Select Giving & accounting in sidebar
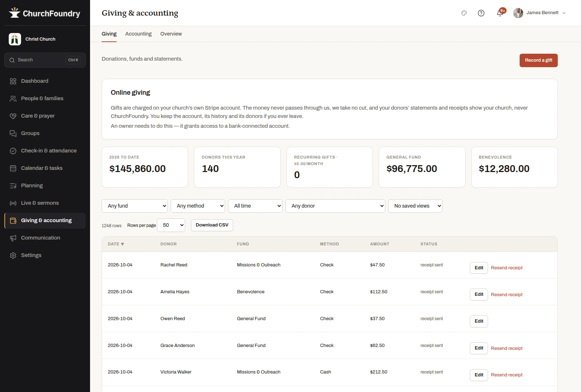The image size is (581, 392). pos(45,220)
